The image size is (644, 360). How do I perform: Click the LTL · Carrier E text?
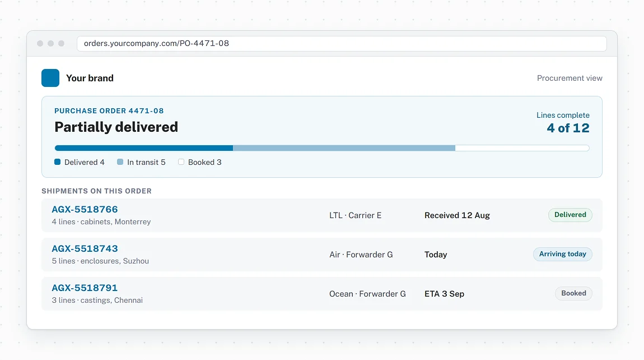(355, 215)
